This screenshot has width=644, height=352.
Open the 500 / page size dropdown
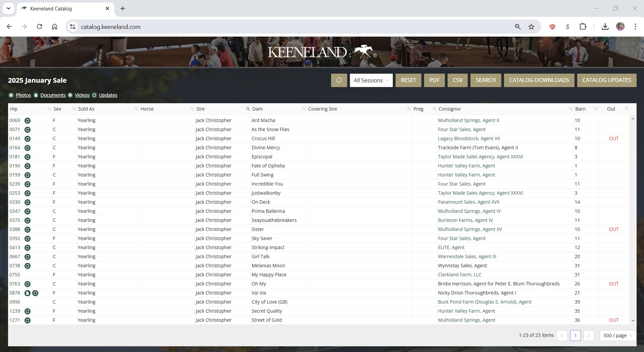[617, 336]
